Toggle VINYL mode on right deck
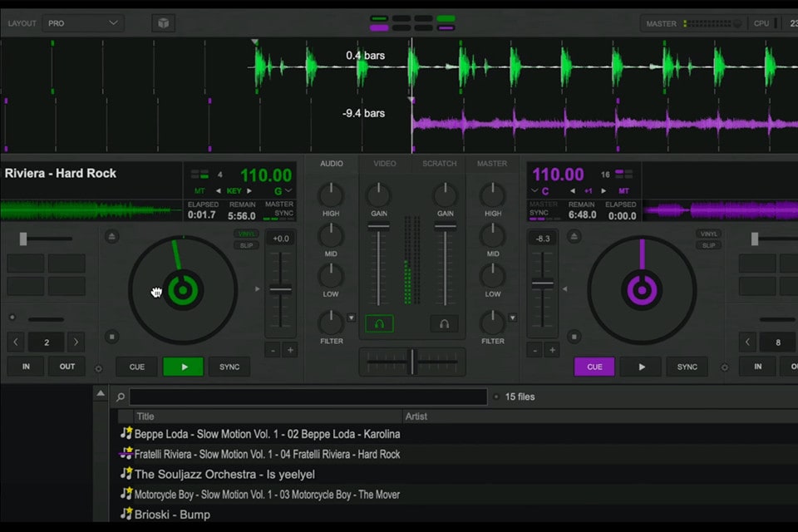This screenshot has height=532, width=798. click(x=708, y=234)
